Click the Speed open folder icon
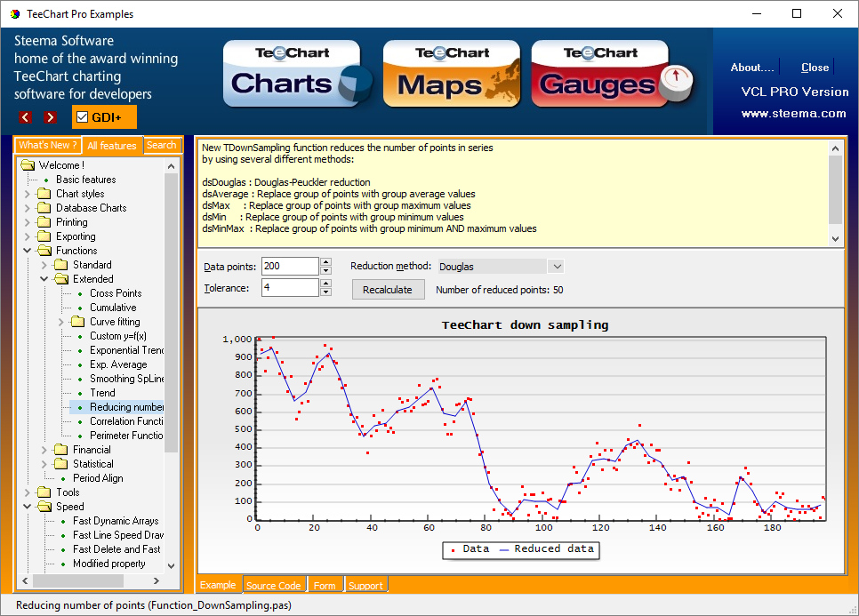 pos(44,507)
